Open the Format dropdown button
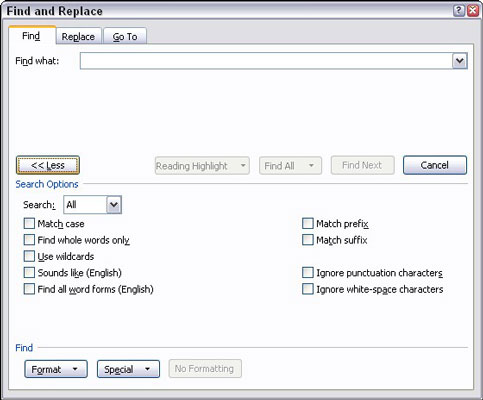The width and height of the screenshot is (483, 400). (x=56, y=369)
